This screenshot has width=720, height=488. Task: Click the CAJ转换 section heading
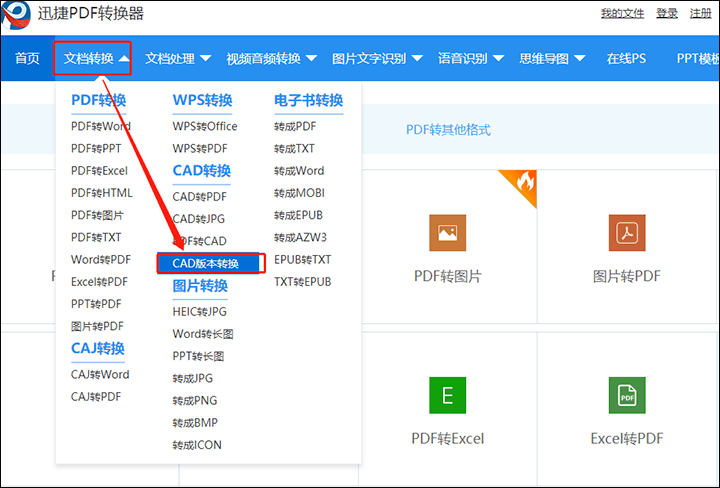coord(98,348)
